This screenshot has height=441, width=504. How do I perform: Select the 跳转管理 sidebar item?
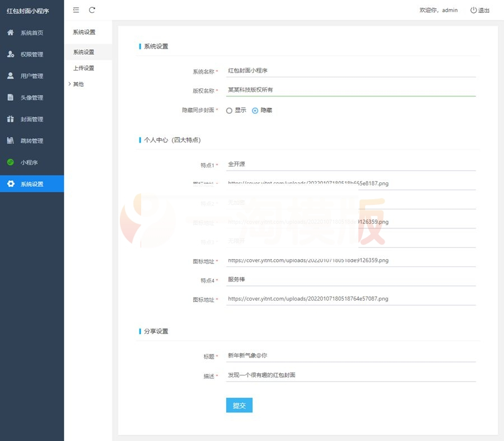[x=32, y=140]
